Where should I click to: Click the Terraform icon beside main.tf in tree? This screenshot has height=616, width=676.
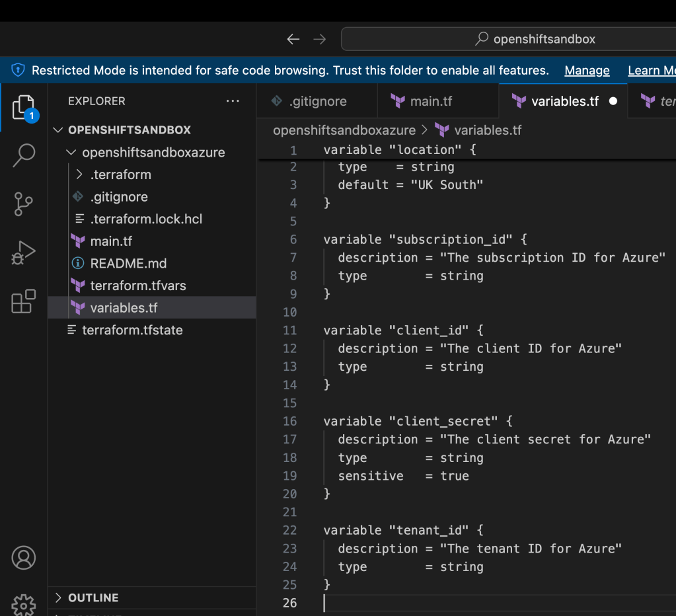77,241
